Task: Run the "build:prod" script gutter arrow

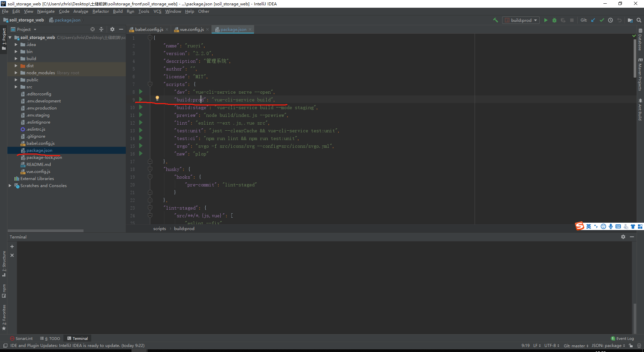Action: [141, 99]
